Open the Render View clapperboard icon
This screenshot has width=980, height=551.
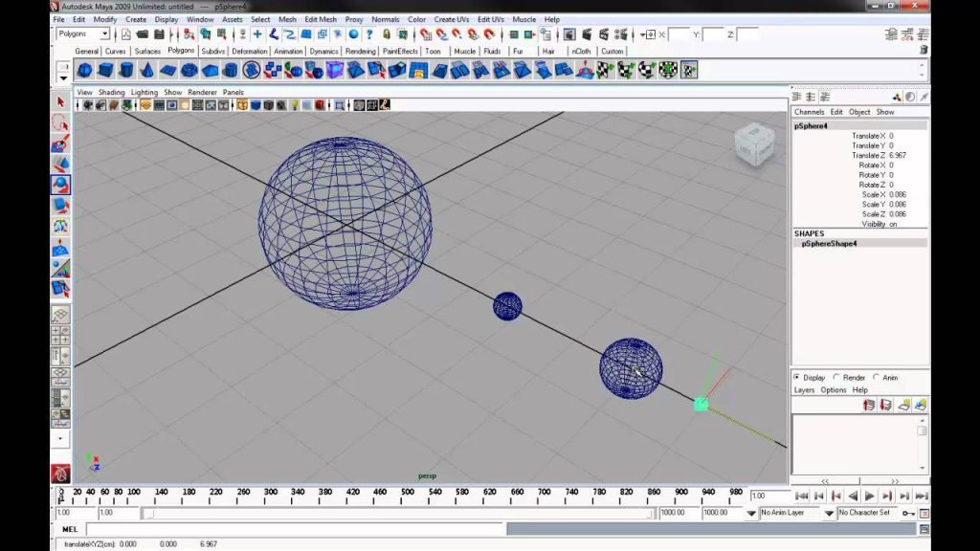pyautogui.click(x=570, y=34)
